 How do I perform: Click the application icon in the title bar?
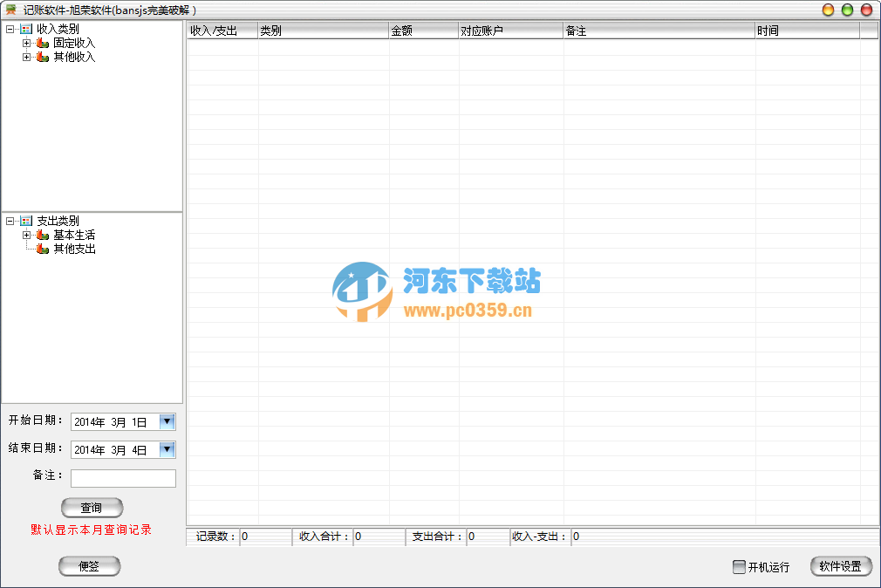[x=12, y=10]
